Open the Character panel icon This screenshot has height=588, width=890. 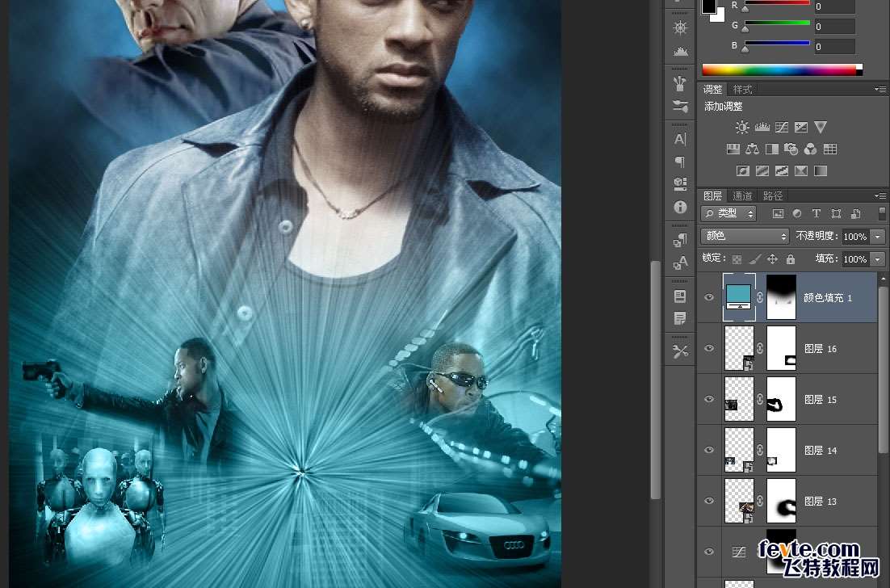pyautogui.click(x=680, y=140)
